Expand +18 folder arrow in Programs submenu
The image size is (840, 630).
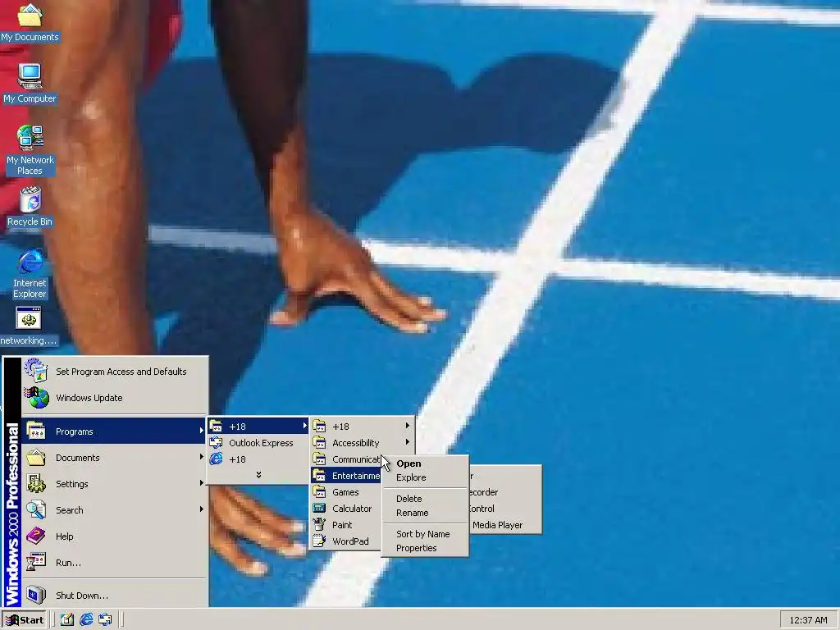[x=305, y=426]
